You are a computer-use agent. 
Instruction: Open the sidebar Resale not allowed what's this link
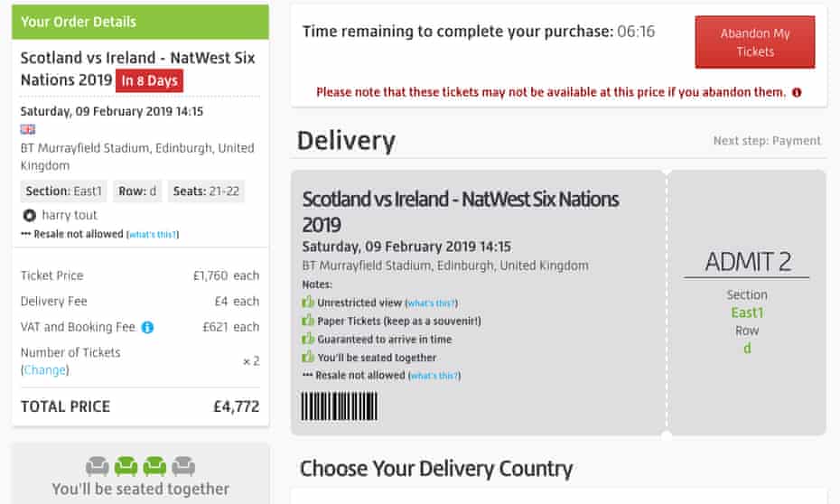[152, 235]
